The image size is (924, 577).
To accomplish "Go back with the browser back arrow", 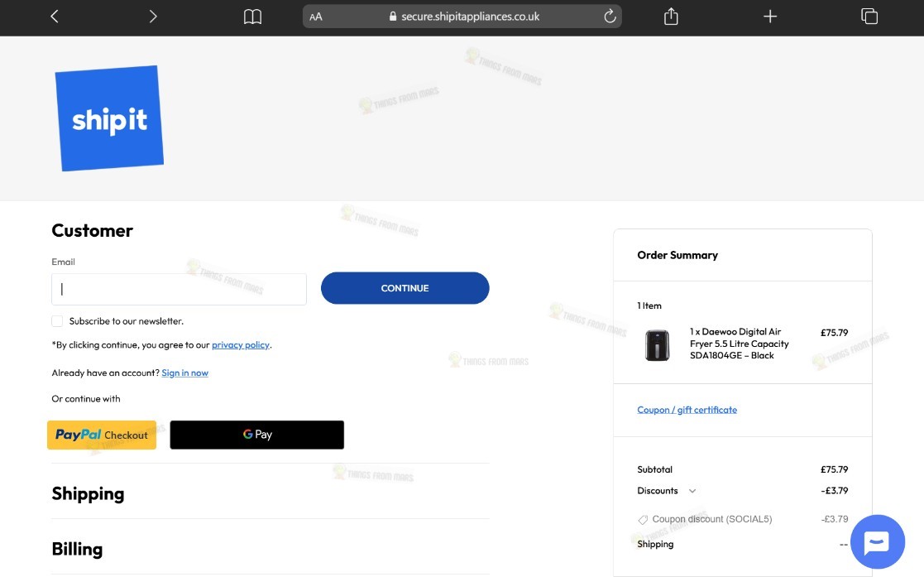I will [55, 17].
